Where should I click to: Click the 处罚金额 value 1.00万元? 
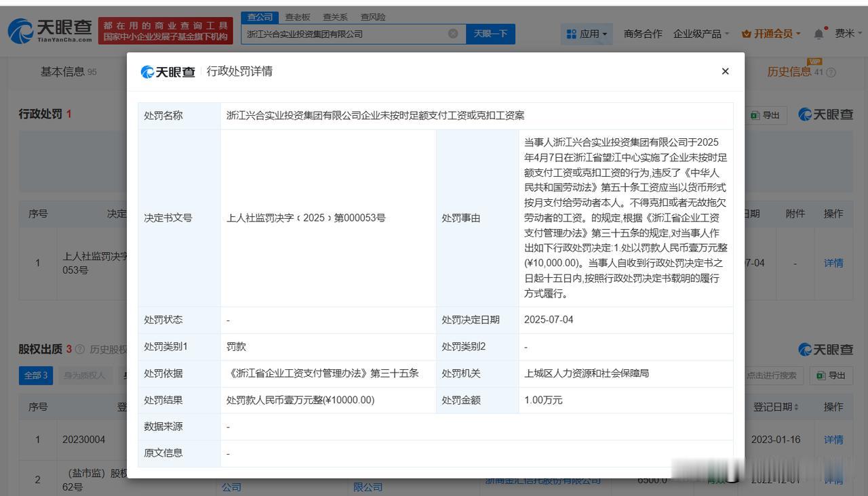(x=543, y=400)
